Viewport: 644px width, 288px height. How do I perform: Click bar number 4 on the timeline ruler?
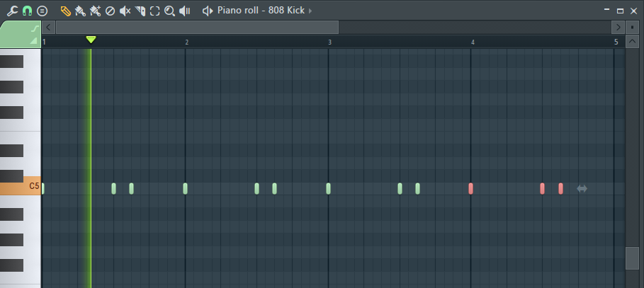point(473,42)
